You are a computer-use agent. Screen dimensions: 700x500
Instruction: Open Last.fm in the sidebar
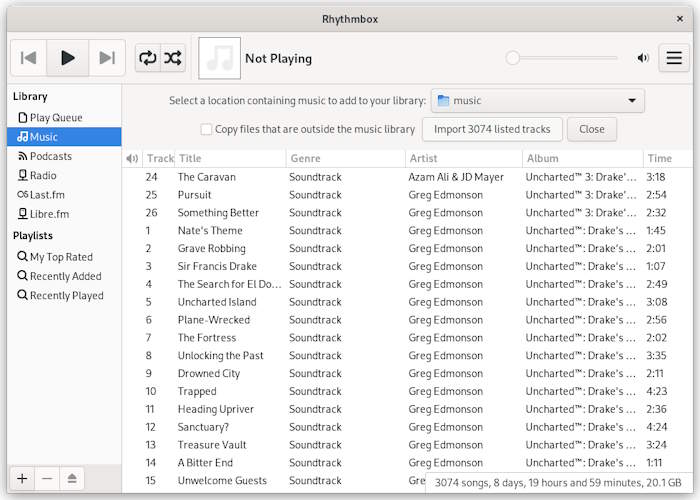64,195
